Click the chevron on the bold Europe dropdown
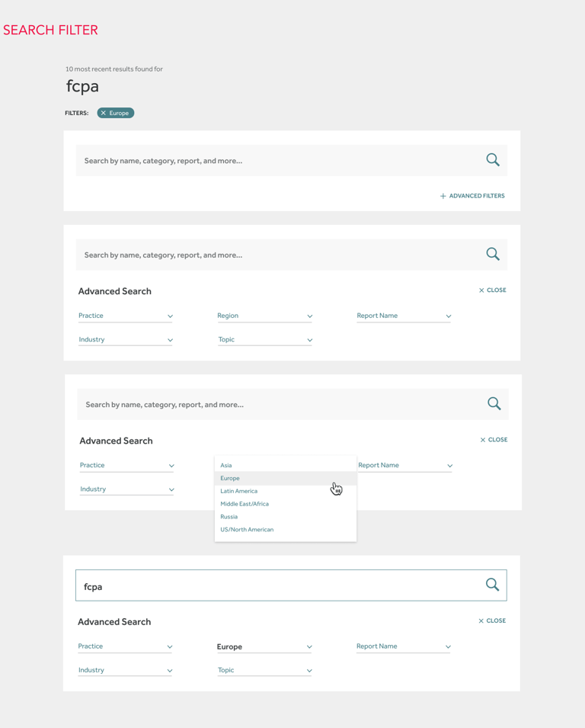The height and width of the screenshot is (728, 585). tap(309, 647)
